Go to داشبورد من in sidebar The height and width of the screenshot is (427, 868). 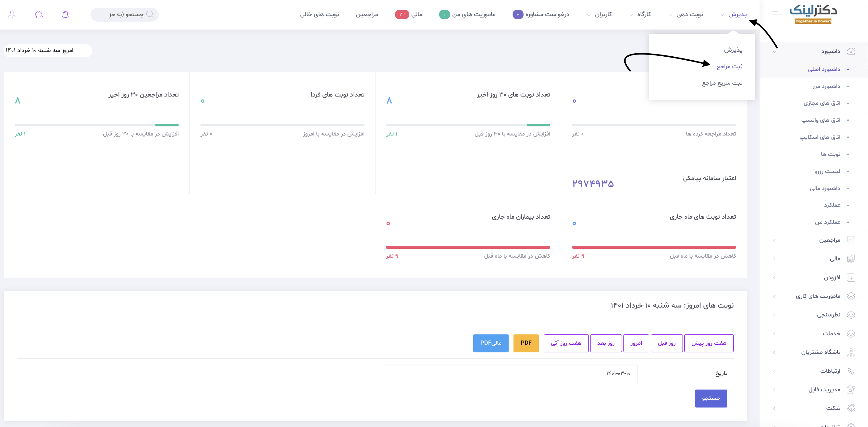[826, 86]
